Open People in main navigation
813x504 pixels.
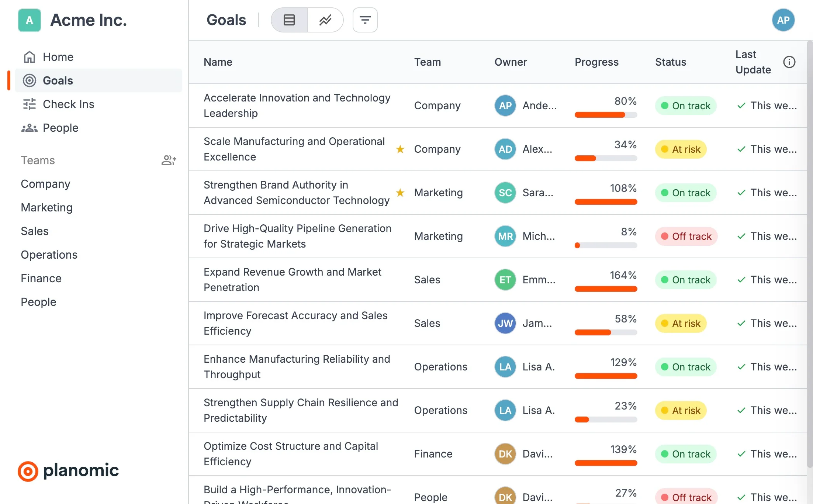tap(60, 128)
